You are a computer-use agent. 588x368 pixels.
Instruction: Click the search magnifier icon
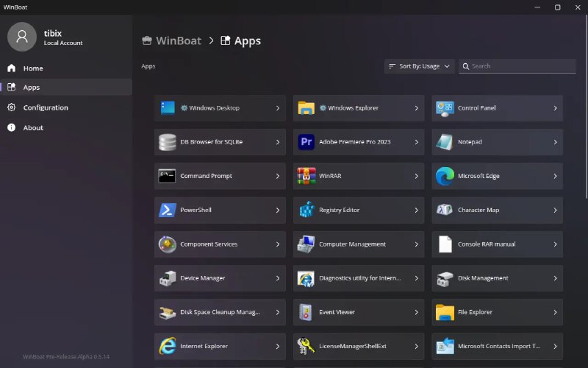[466, 66]
